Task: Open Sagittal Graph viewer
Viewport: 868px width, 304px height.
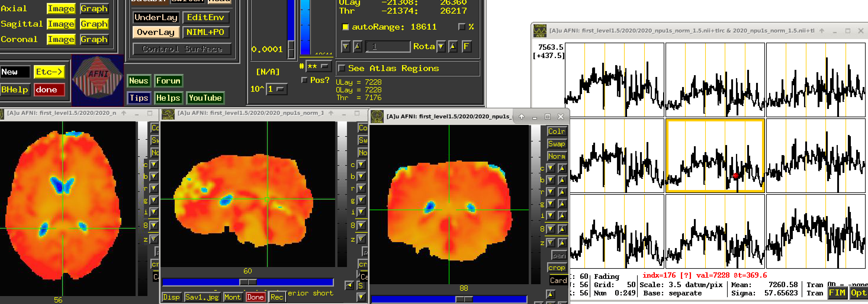Action: point(94,24)
